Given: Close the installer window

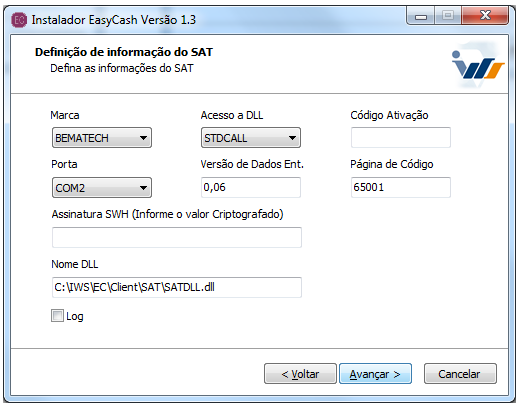Looking at the screenshot, I should tap(485, 15).
